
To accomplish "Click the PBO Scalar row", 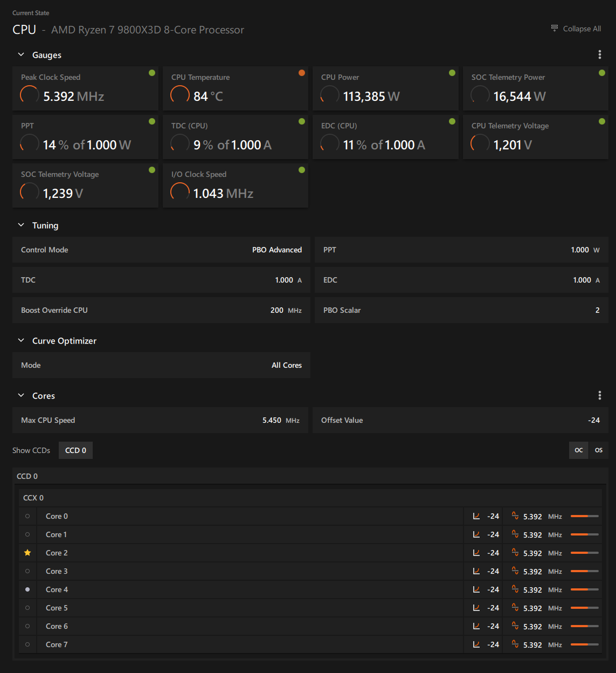I will pyautogui.click(x=461, y=310).
